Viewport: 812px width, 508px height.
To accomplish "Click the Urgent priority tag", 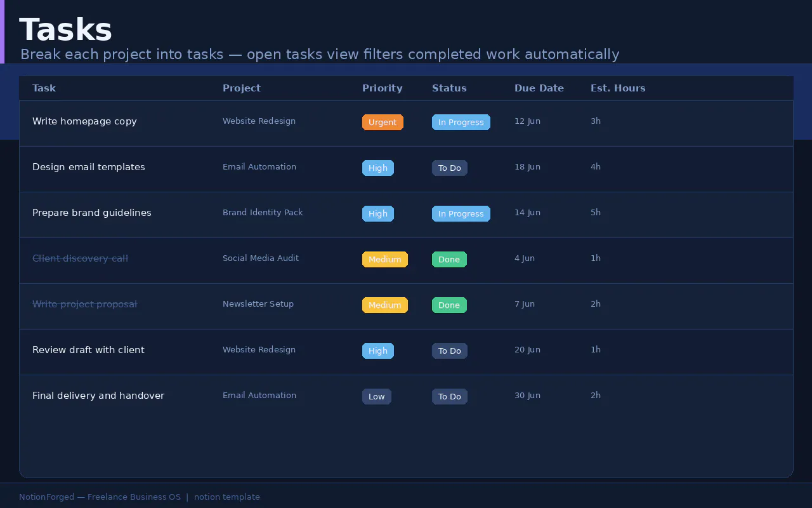I will (383, 123).
